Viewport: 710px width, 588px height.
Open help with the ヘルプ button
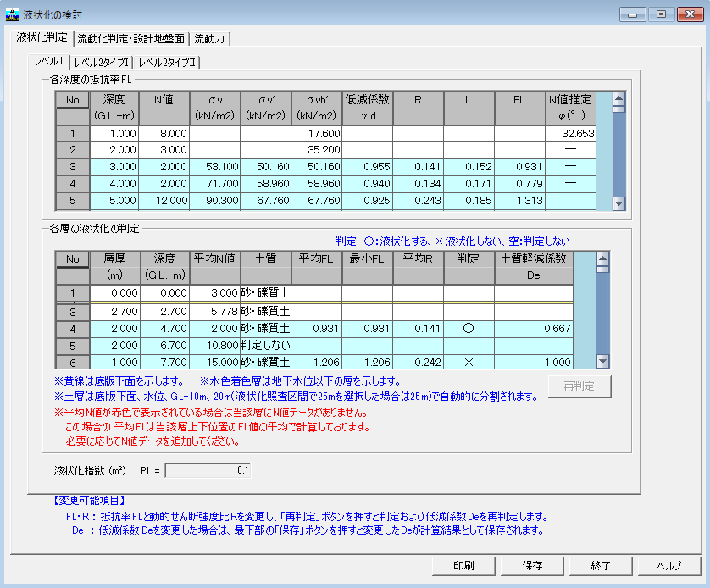coord(668,566)
